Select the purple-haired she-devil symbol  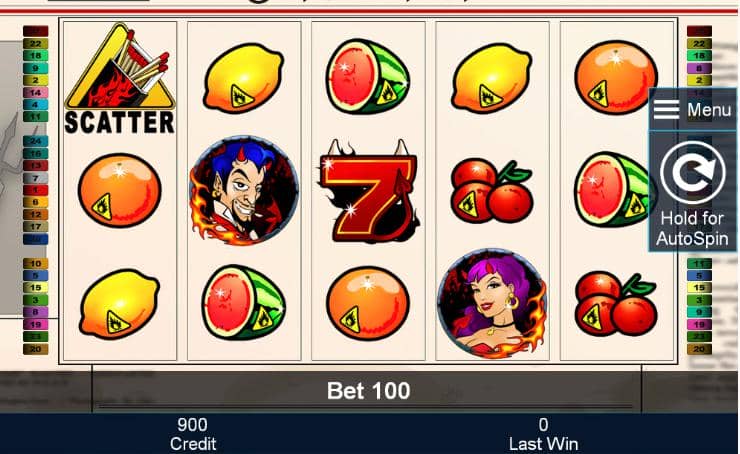(x=492, y=303)
